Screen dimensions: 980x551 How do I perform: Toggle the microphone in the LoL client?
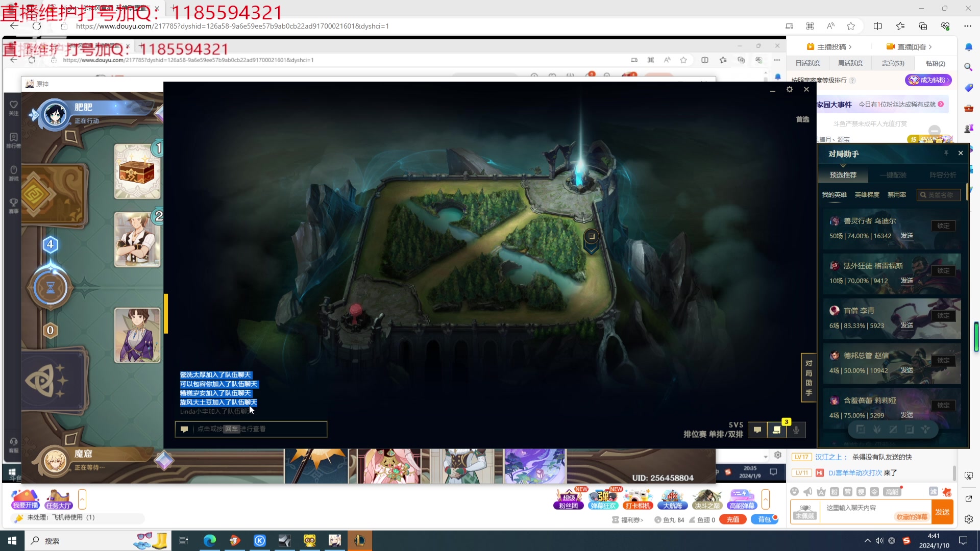[796, 430]
